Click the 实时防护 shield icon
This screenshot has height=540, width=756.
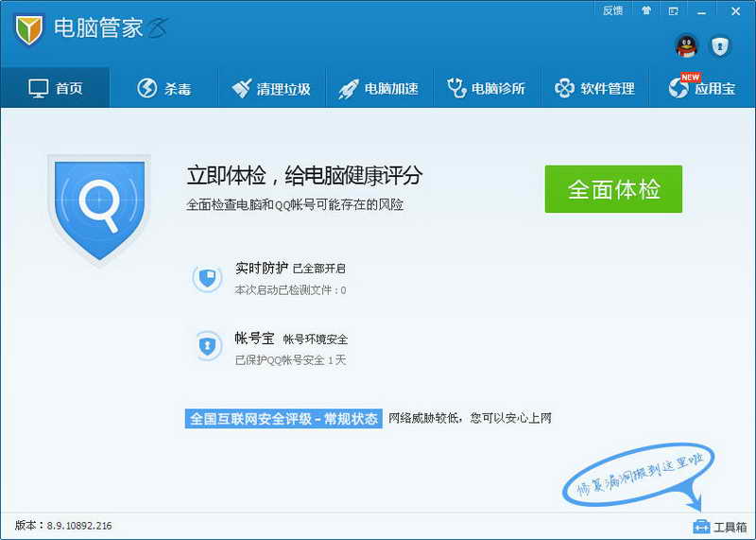(x=207, y=278)
